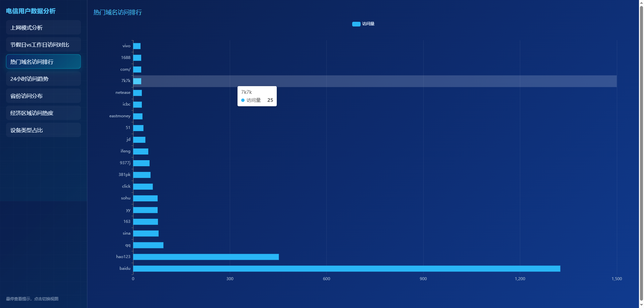Click the baidu bar in chart

[346, 268]
